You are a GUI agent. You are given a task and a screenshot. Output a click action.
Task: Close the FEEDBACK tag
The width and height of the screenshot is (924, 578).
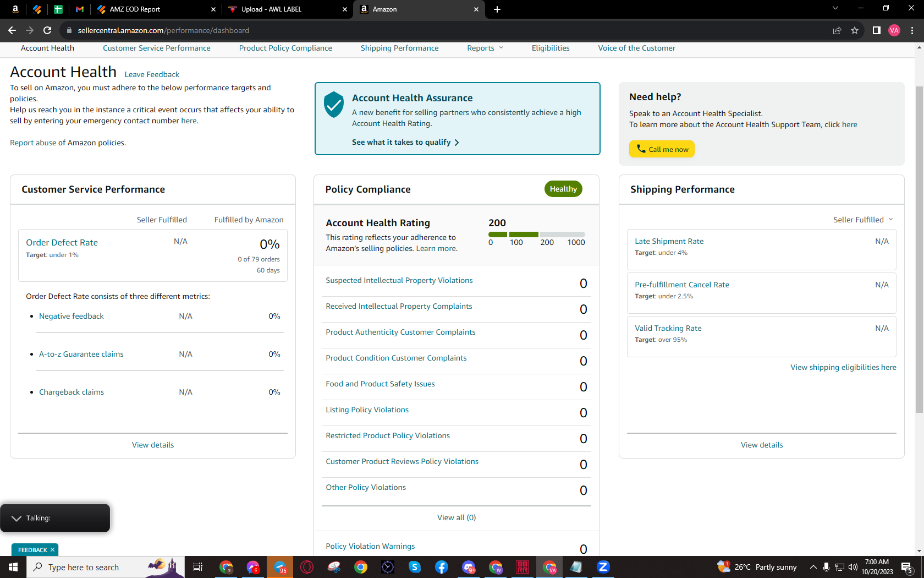[52, 550]
